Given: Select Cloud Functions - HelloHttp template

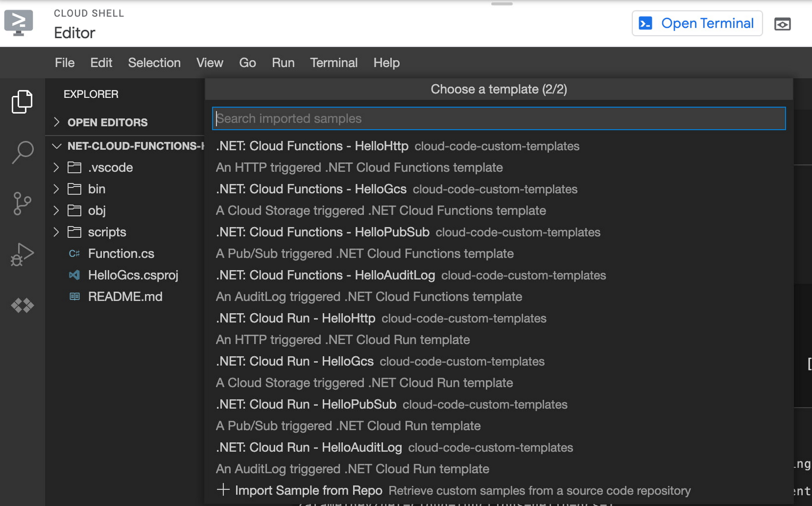Looking at the screenshot, I should (499, 157).
